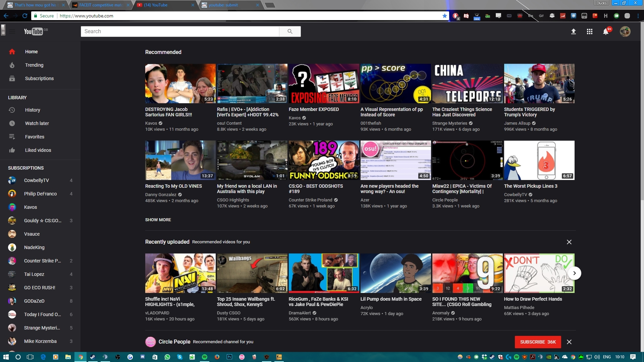
Task: Open the Danny Gonzalez channel link
Action: click(x=161, y=194)
